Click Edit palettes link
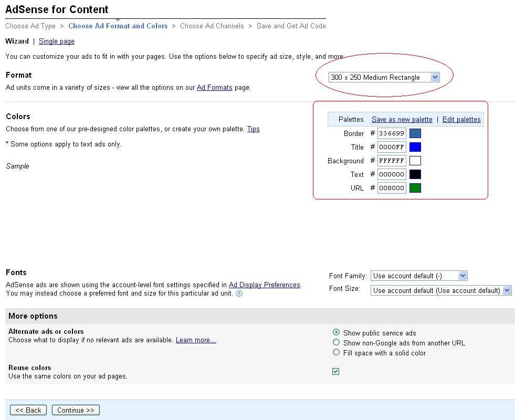This screenshot has height=420, width=515. coord(461,120)
